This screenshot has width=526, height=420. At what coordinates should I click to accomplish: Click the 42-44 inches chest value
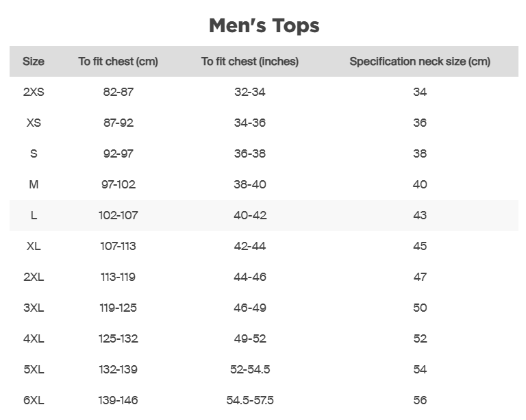(250, 246)
